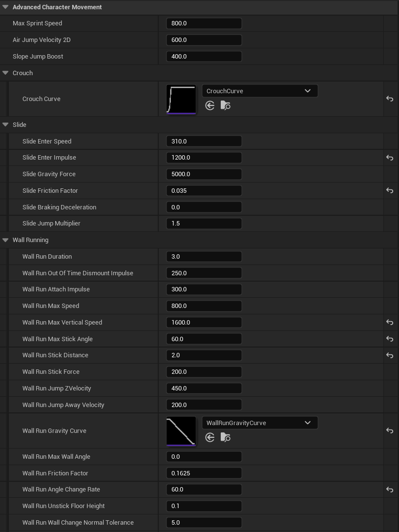
Task: Edit the Wall Run Stick Force value
Action: coord(204,372)
